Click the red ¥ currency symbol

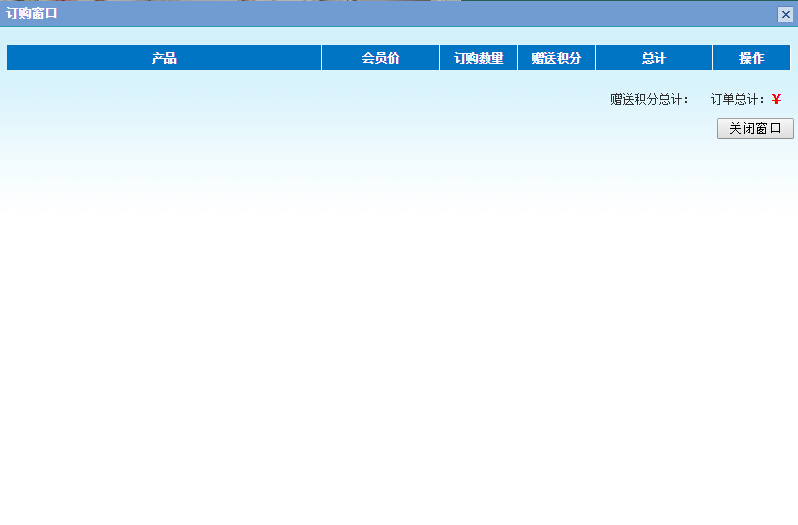coord(776,100)
